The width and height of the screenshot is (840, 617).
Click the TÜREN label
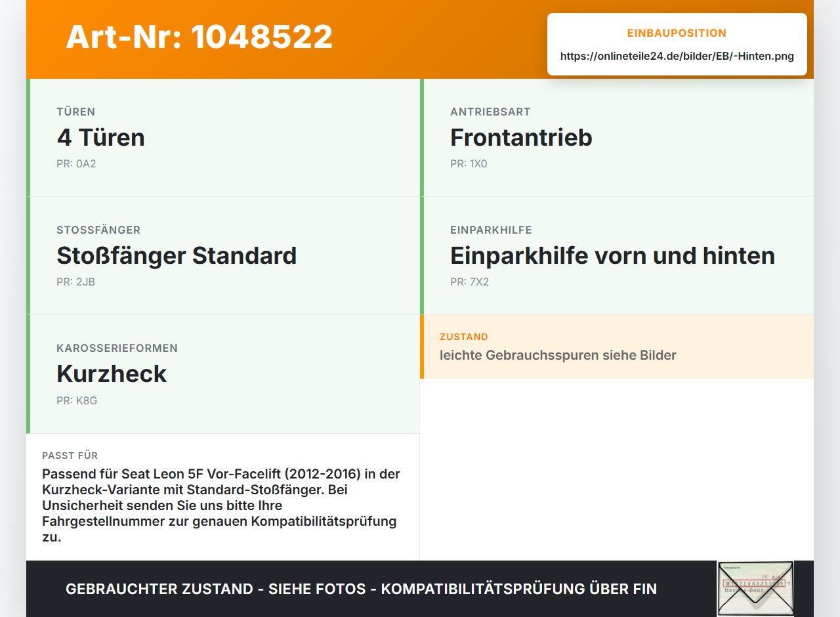coord(76,112)
